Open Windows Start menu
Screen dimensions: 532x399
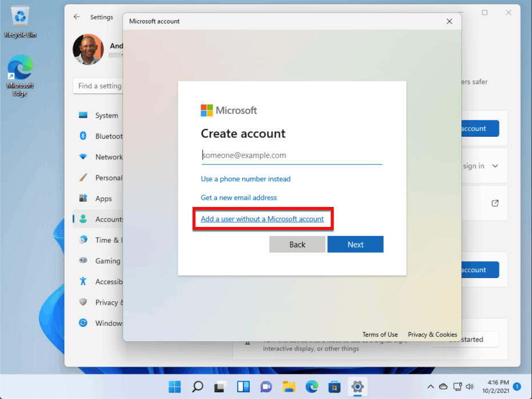175,386
